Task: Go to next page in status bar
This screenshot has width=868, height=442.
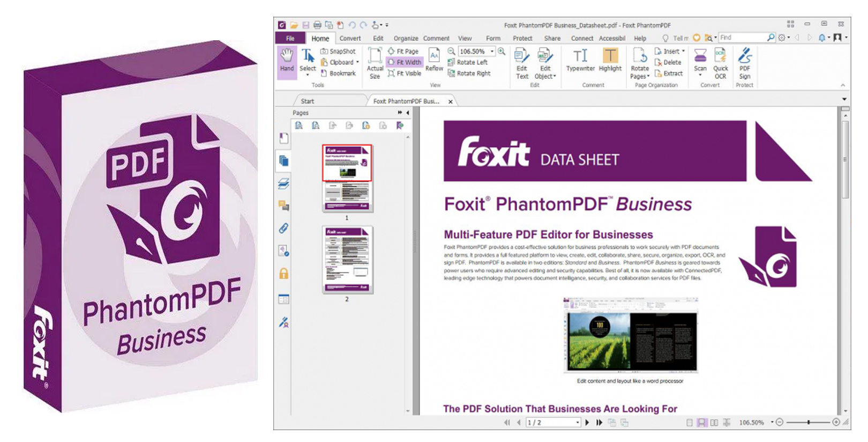Action: coord(587,423)
